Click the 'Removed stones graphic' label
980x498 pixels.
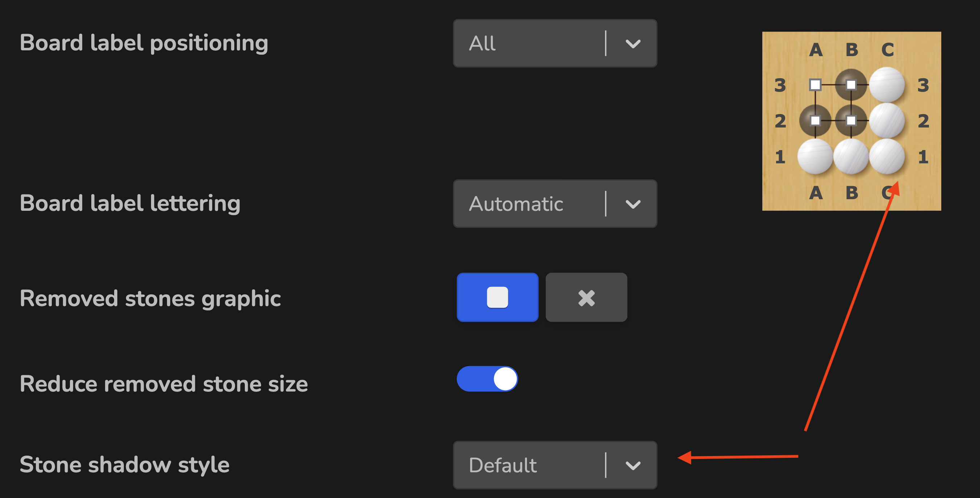(x=150, y=299)
